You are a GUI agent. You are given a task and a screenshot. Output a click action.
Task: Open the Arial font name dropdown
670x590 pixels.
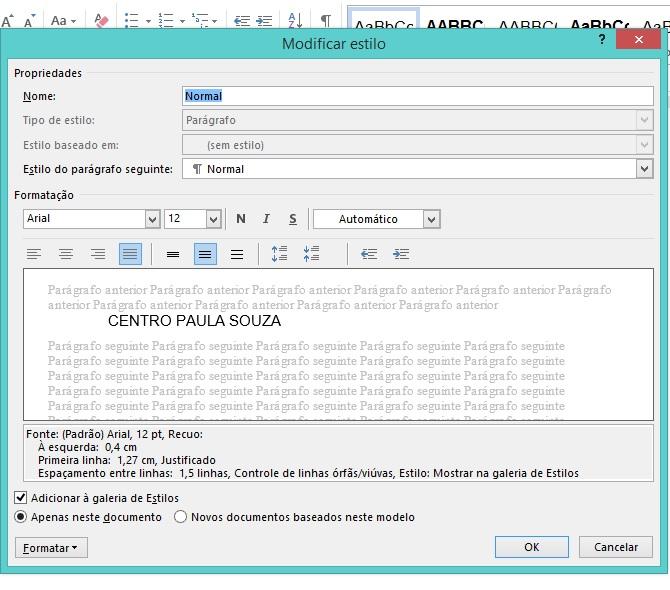[x=152, y=219]
